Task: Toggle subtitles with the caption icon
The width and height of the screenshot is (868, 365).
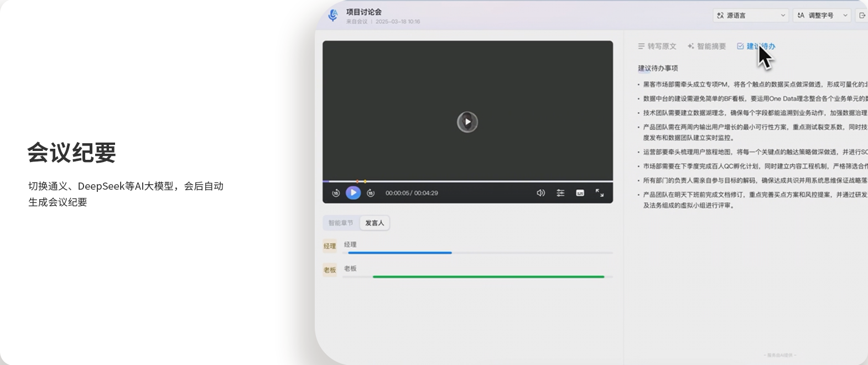Action: (580, 193)
